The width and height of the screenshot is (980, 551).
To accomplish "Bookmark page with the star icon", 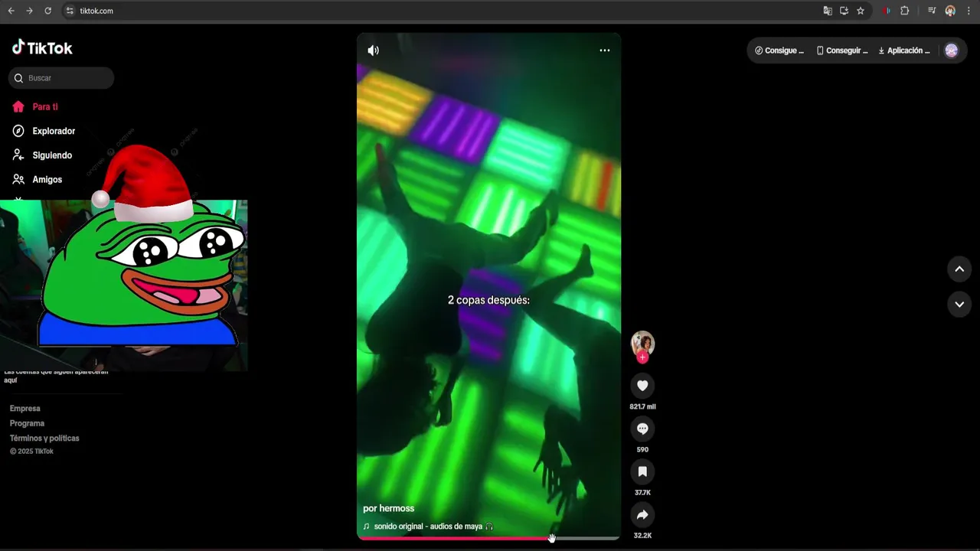I will click(861, 11).
